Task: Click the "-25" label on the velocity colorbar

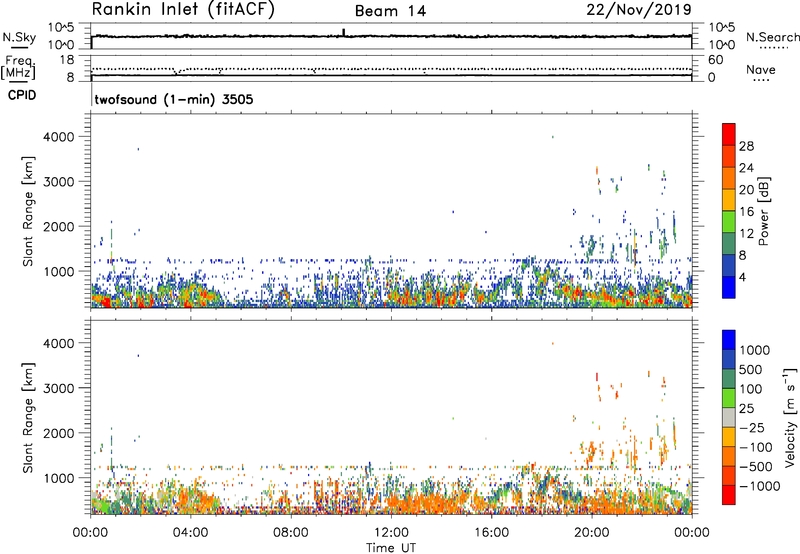Action: tap(752, 428)
